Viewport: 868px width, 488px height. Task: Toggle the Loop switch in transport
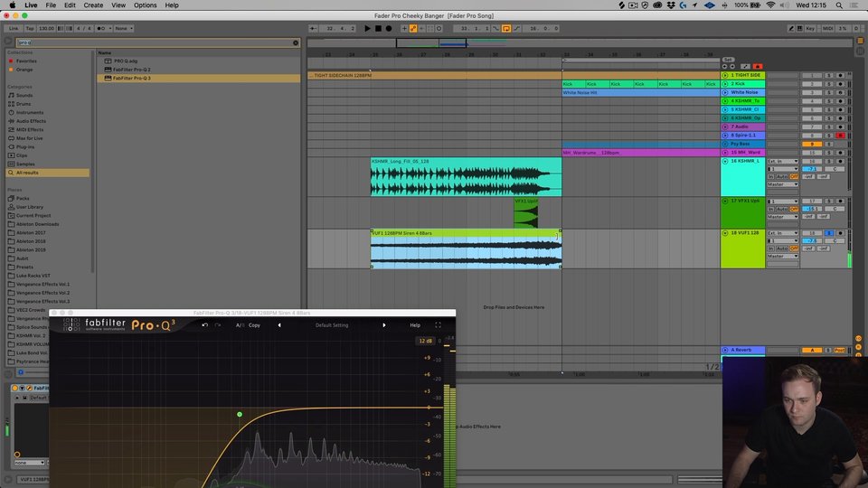[x=506, y=28]
